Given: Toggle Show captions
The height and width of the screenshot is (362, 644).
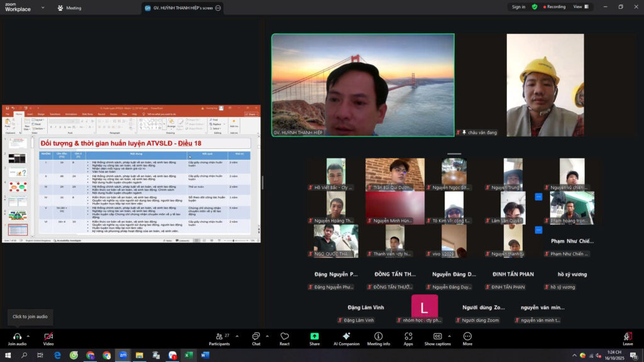Looking at the screenshot, I should coord(437,336).
